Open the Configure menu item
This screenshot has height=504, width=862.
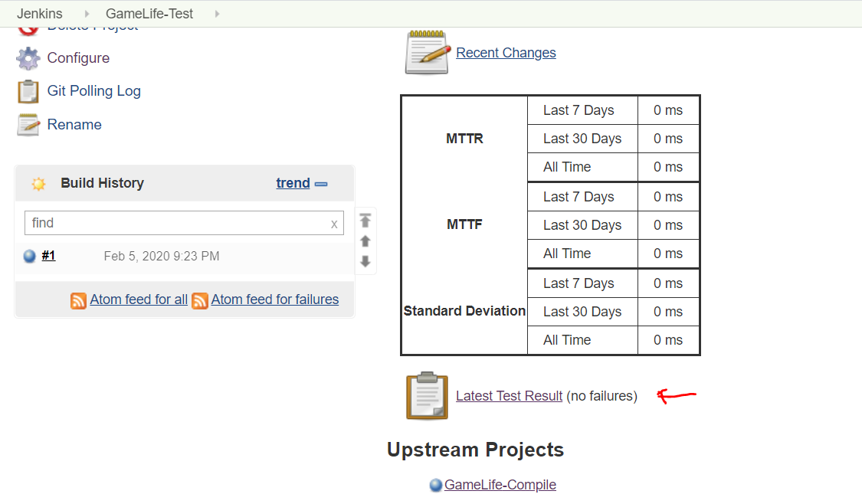(78, 58)
